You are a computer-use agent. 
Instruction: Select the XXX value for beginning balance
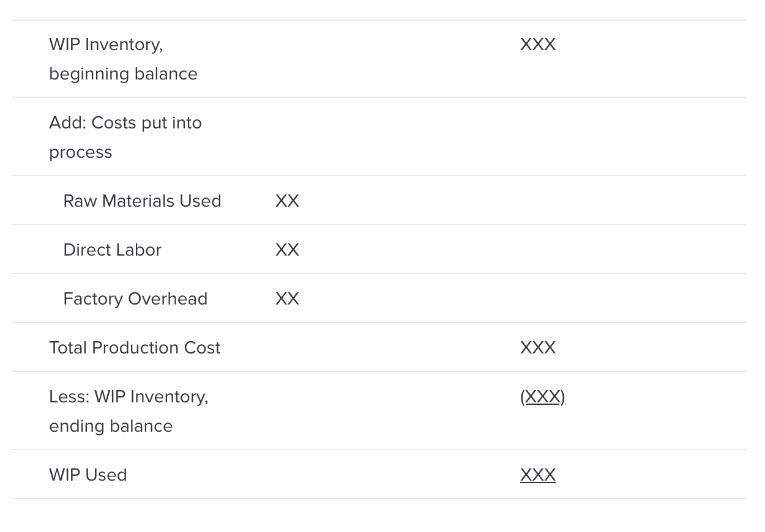[538, 44]
